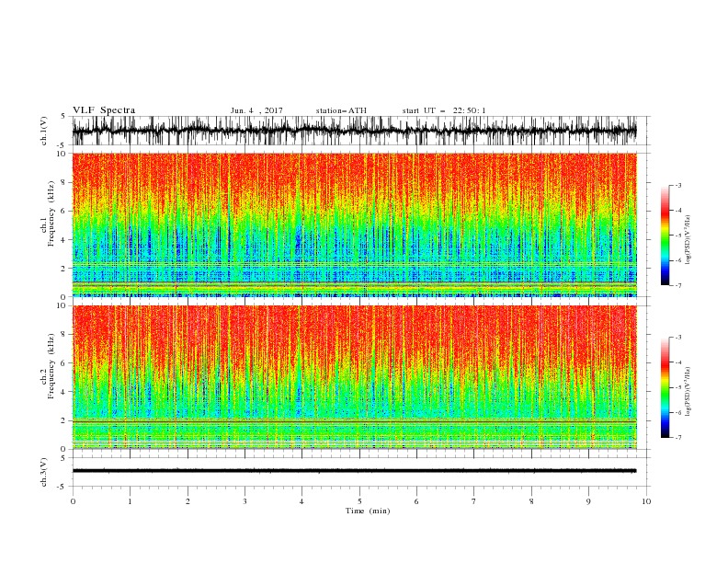Click the "8" tick on the Time axis
Screen dimensions: 728x563
click(531, 501)
